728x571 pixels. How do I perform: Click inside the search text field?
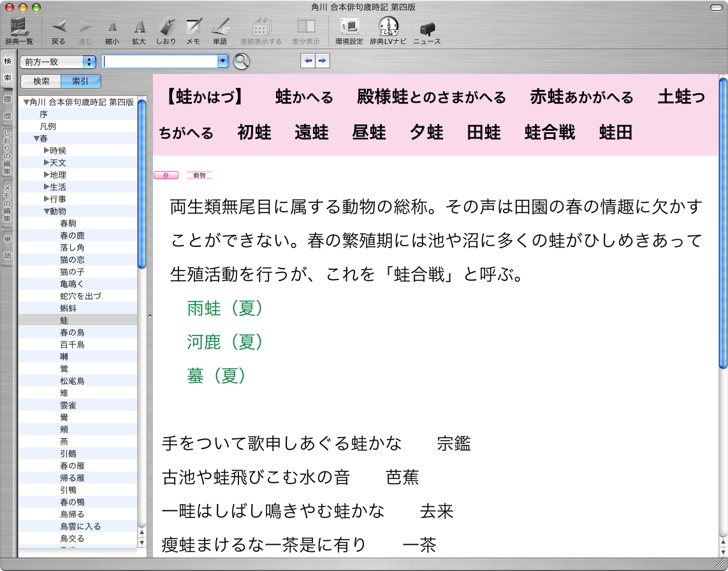coord(160,61)
